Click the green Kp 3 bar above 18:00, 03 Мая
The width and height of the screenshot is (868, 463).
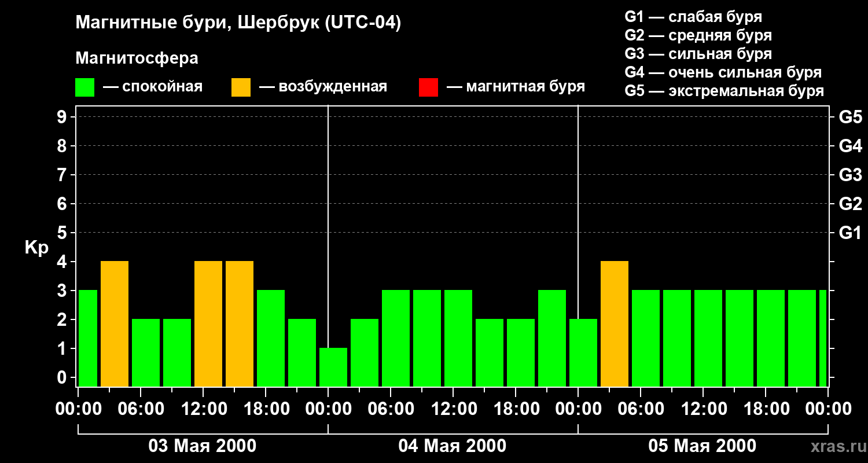271,339
